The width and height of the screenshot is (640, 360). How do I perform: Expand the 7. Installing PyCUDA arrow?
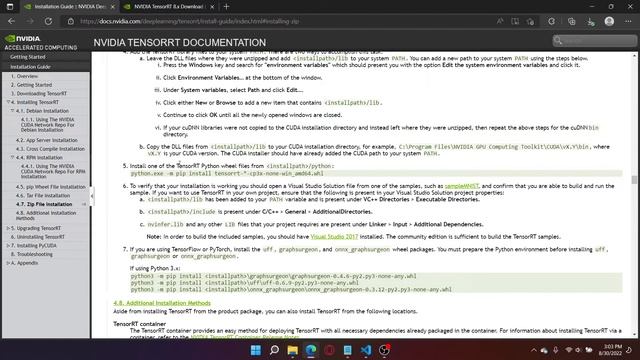(x=8, y=245)
